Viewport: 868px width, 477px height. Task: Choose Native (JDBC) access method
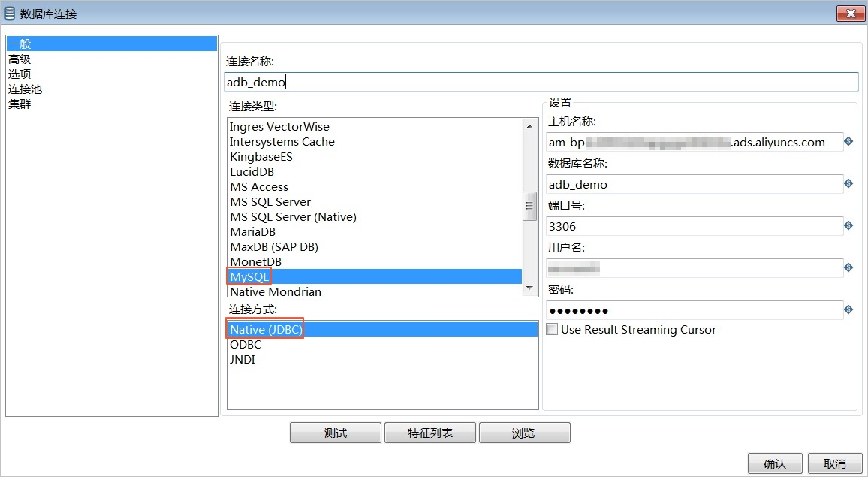(x=382, y=329)
